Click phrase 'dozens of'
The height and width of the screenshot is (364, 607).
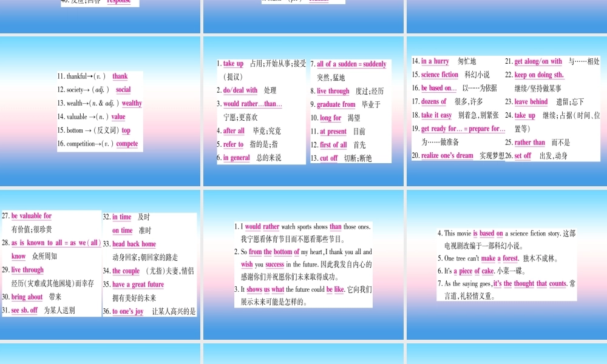point(433,101)
